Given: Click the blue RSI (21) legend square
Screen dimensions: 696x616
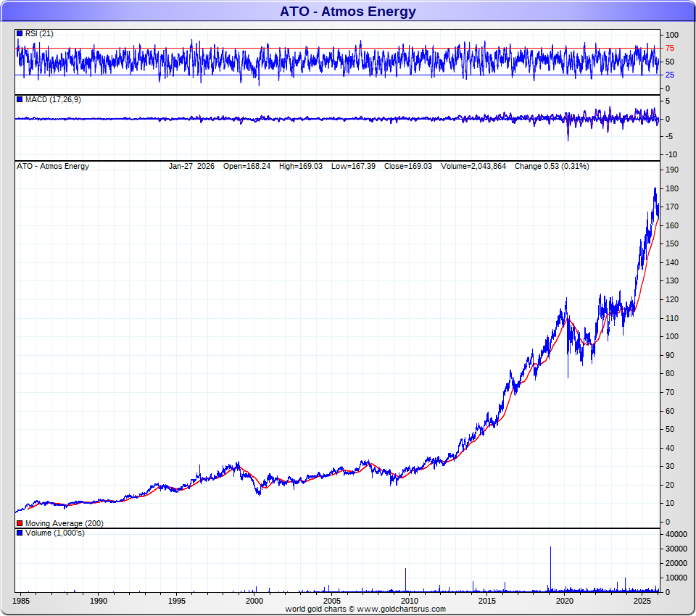Looking at the screenshot, I should (x=20, y=34).
